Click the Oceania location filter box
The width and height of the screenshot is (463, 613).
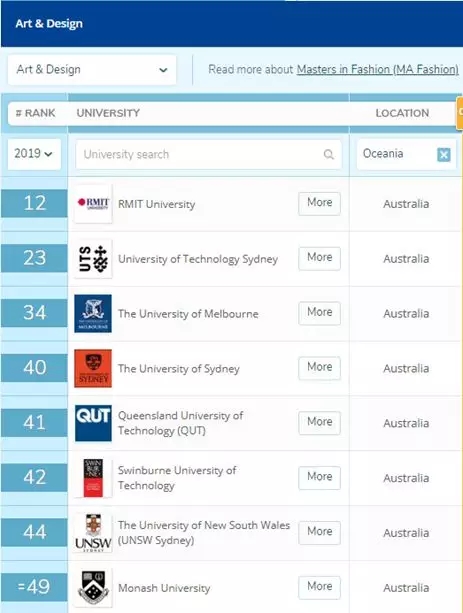(406, 154)
